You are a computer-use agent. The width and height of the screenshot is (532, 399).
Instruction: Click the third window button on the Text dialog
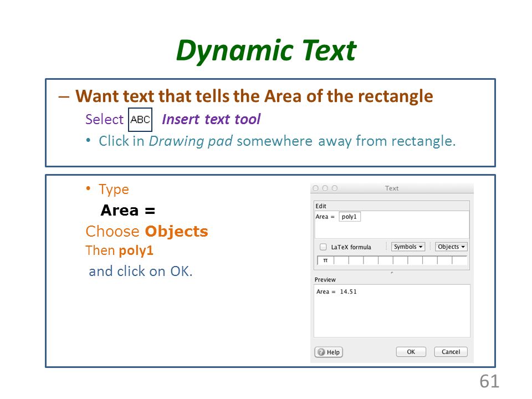335,188
